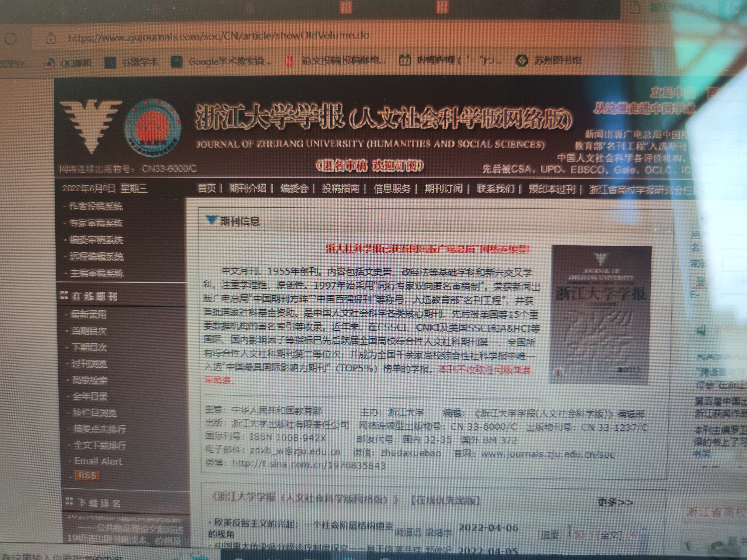747x560 pixels.
Task: Click ISSN 1008-942X text
Action: click(x=288, y=438)
